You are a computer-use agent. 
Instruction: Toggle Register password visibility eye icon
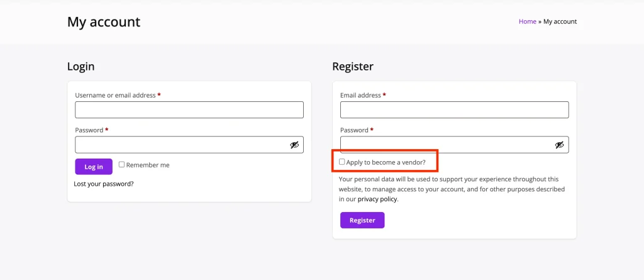559,145
